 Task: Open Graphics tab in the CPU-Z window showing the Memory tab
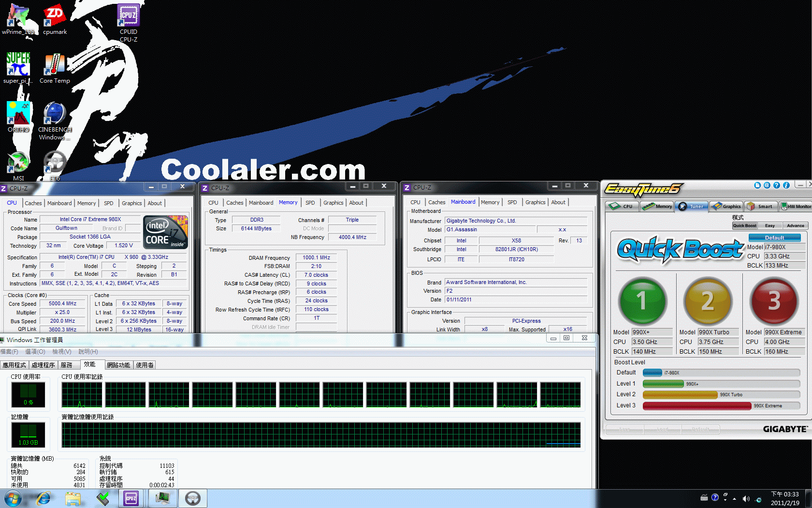pyautogui.click(x=333, y=203)
